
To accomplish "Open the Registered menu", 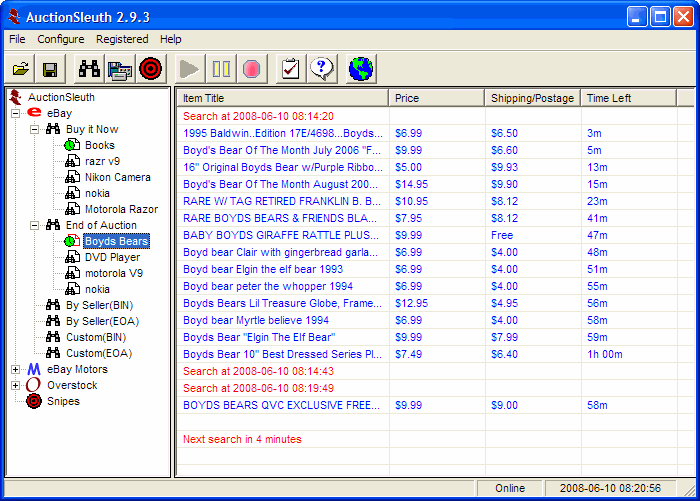I will (122, 39).
